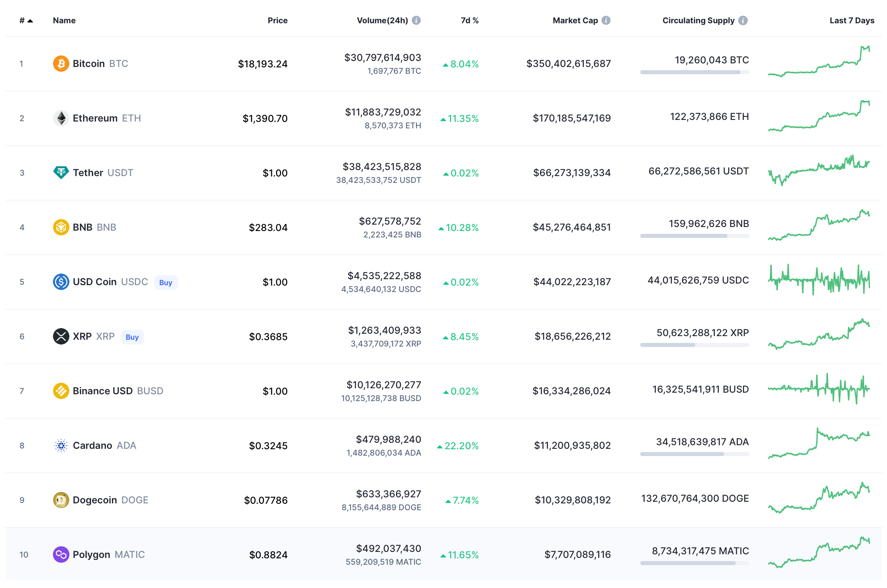The height and width of the screenshot is (588, 887).
Task: Open Tether's last 7 days chart
Action: (819, 170)
